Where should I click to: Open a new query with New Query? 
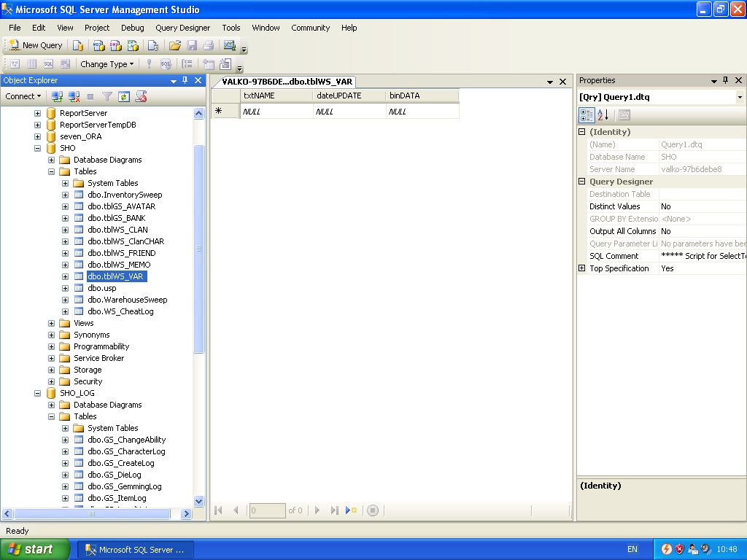pos(35,45)
